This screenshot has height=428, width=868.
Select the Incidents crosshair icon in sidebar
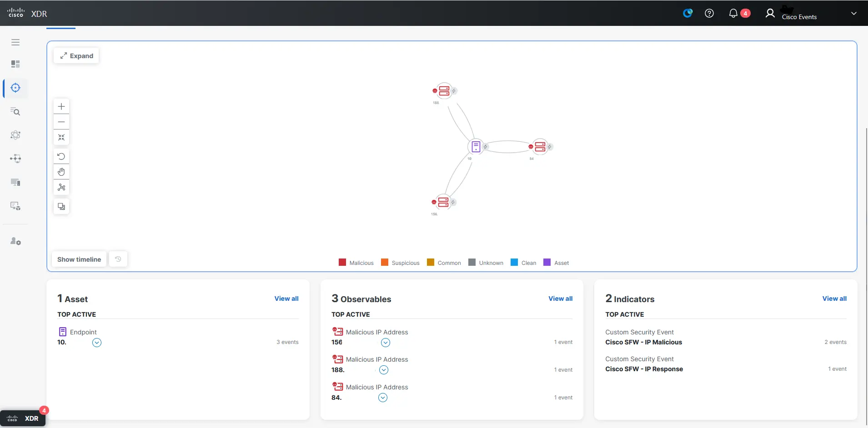[15, 88]
